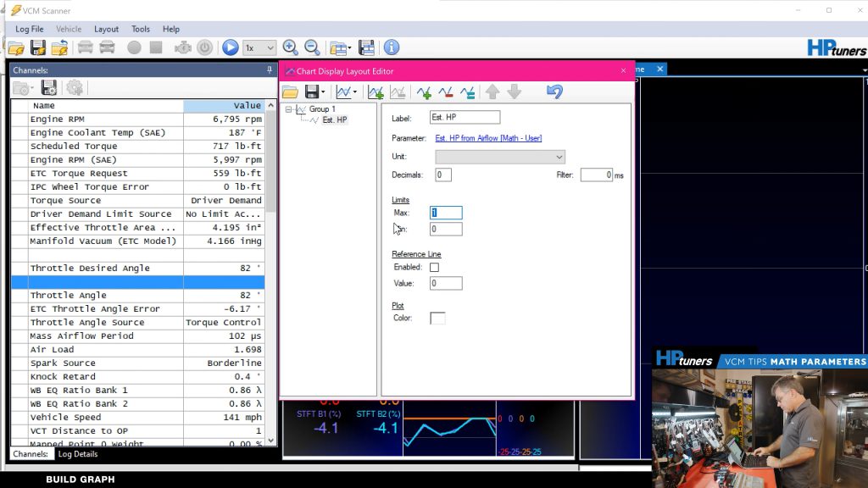Save channel configuration in the Channels panel

point(48,87)
